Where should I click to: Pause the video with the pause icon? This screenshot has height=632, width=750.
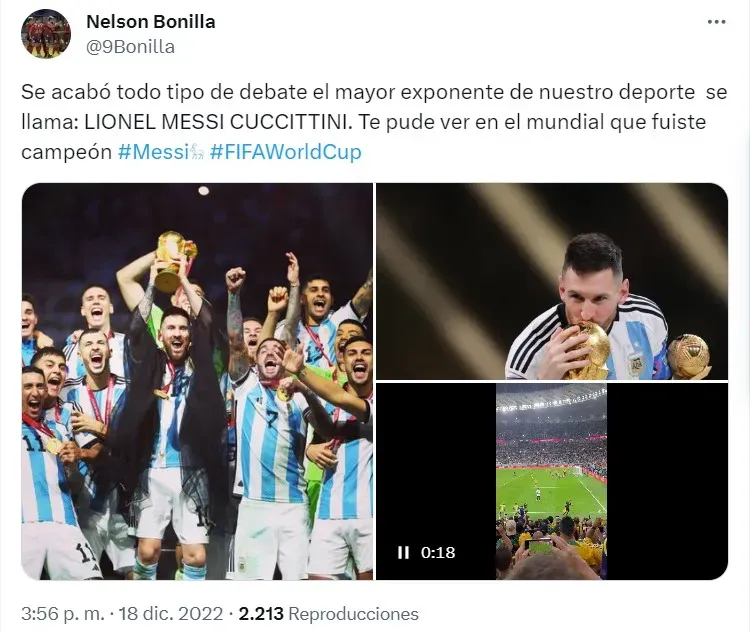pyautogui.click(x=403, y=553)
